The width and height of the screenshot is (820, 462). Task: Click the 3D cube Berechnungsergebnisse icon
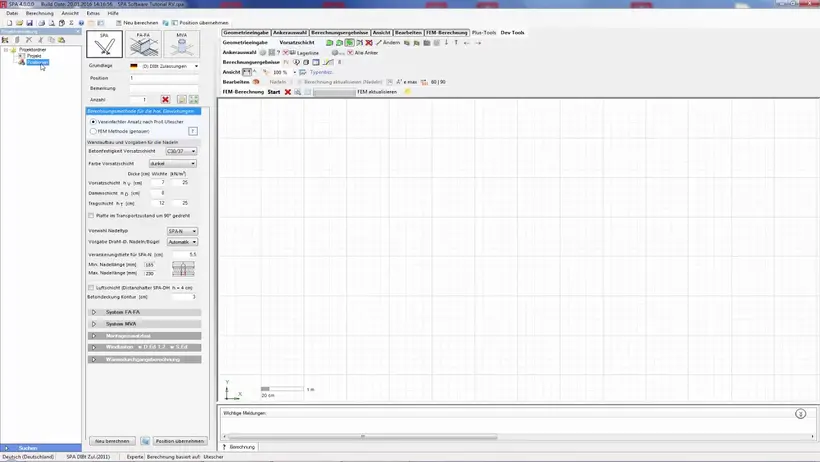pos(306,62)
